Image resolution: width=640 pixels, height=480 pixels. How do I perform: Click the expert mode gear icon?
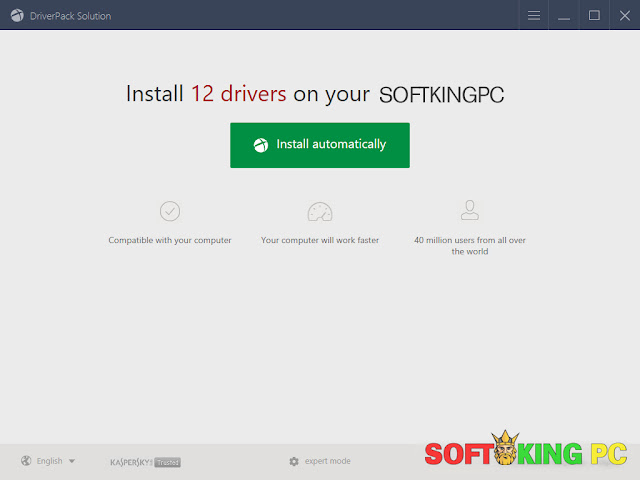[x=294, y=461]
